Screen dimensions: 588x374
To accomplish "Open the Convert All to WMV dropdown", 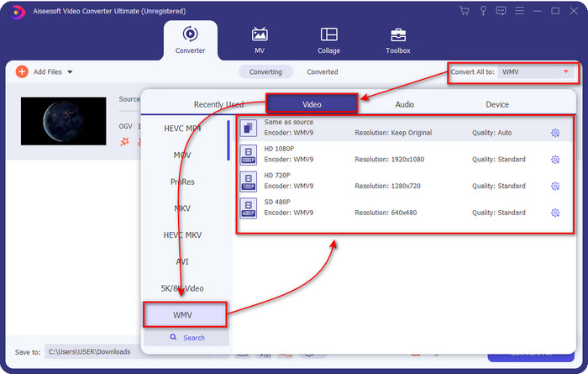I will coord(536,71).
